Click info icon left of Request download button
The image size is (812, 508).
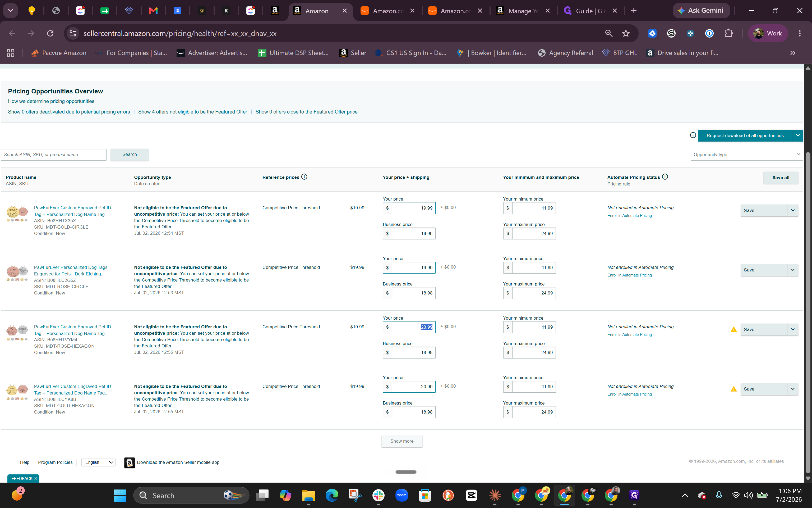(693, 135)
